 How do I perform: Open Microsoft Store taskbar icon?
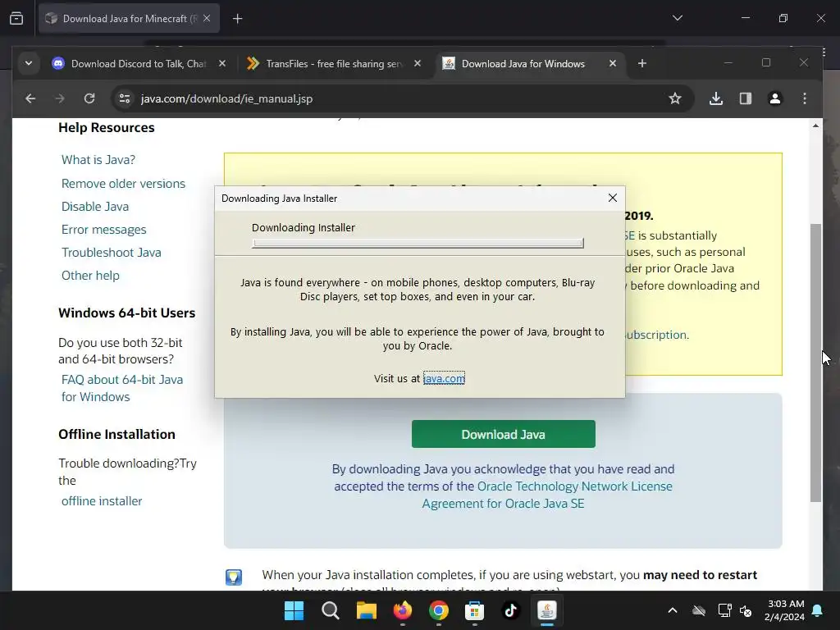475,610
